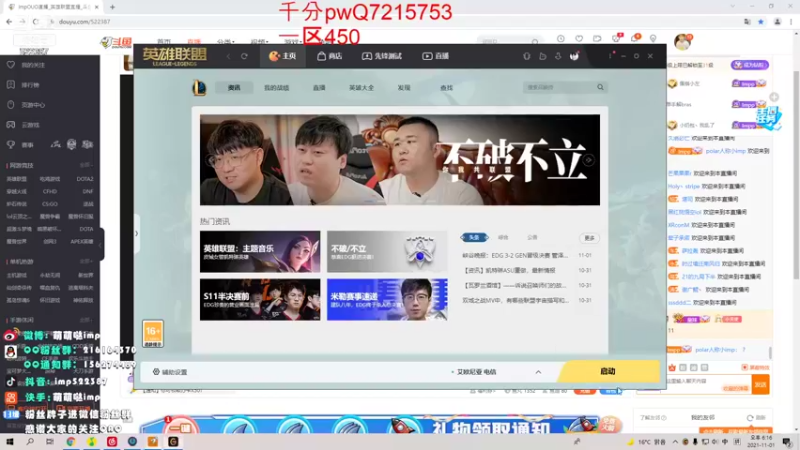Screen dimensions: 800x450
Task: Open 我的关注 in the Douyu sidebar
Action: click(26, 65)
